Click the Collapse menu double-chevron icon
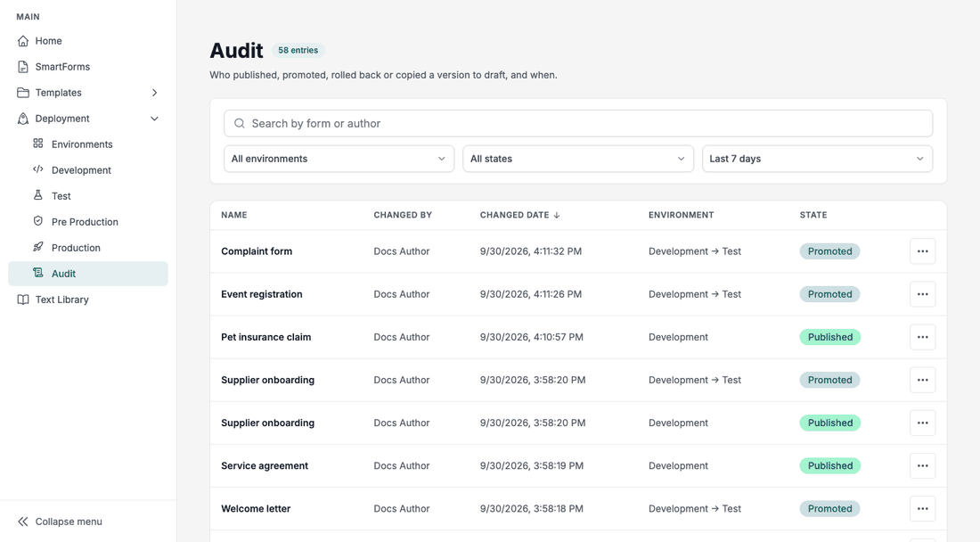The image size is (980, 542). [x=23, y=521]
